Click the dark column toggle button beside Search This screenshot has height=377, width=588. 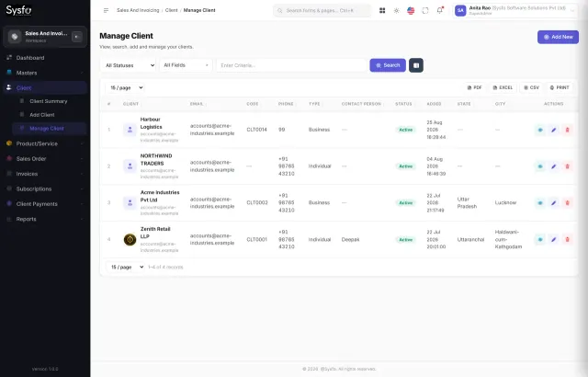pos(416,65)
